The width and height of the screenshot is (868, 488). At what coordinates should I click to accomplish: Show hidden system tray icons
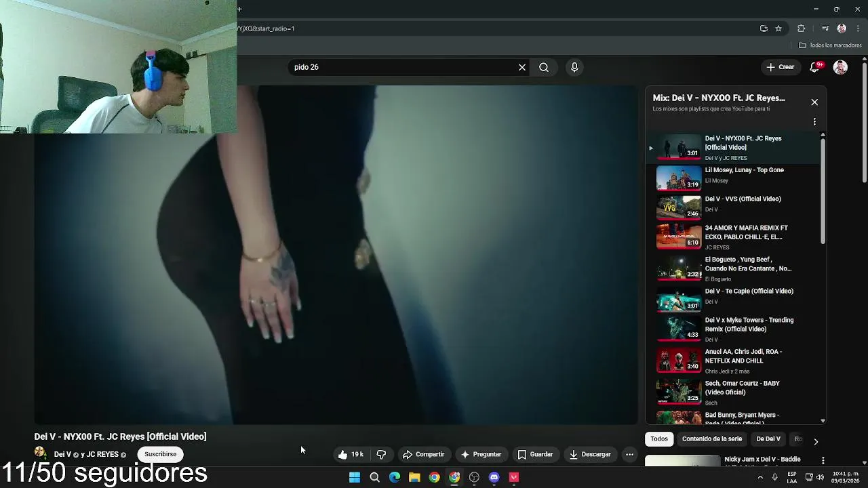[760, 477]
